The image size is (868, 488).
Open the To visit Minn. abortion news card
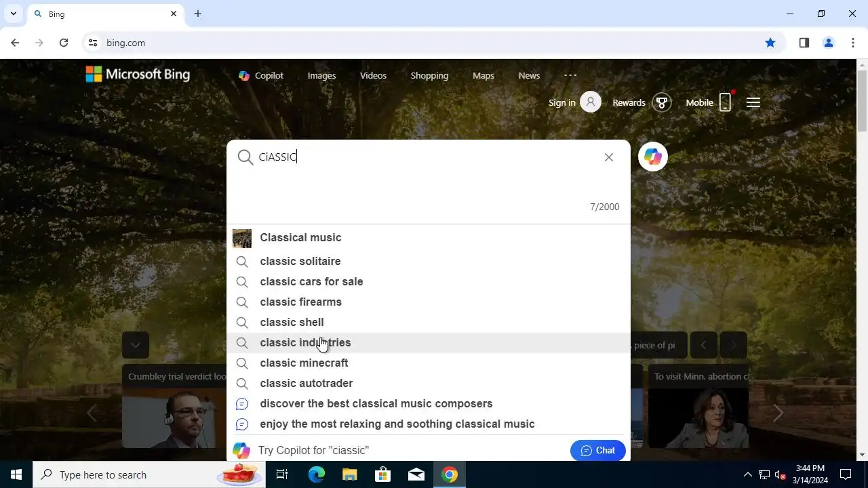click(698, 407)
